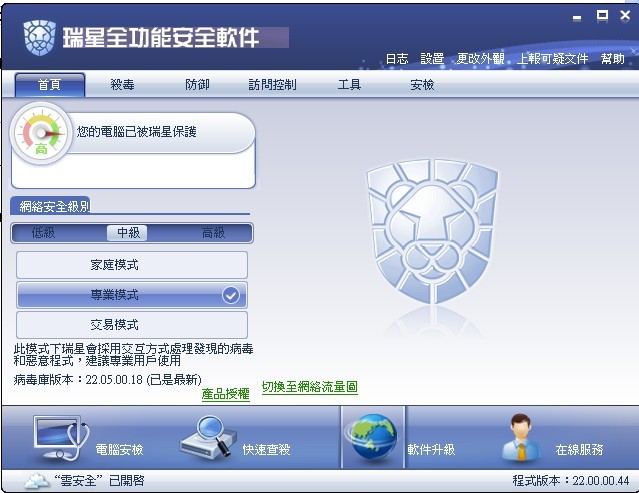Click the 病毒庫版本 22.05.00.18 text

108,380
